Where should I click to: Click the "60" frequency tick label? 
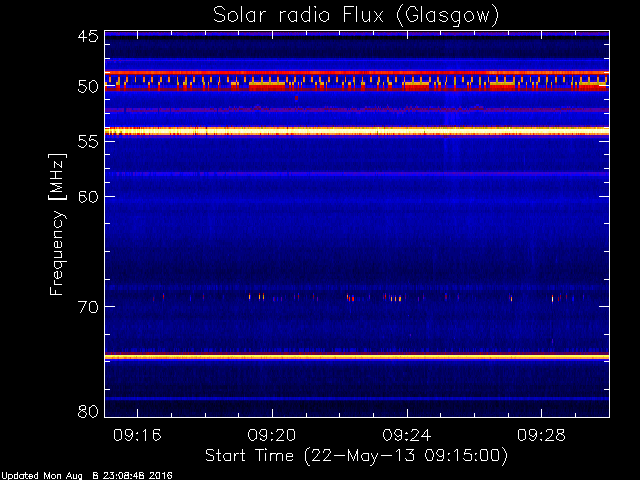click(88, 197)
